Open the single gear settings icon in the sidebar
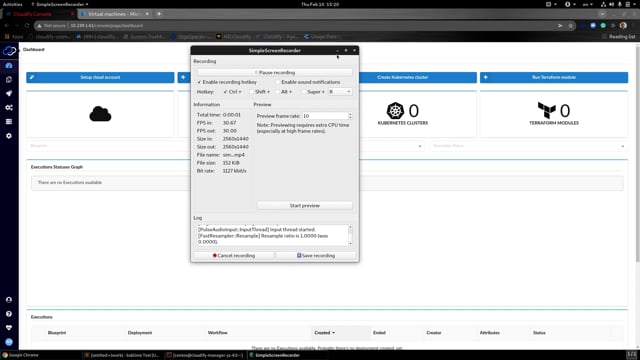The image size is (640, 360). tap(9, 136)
